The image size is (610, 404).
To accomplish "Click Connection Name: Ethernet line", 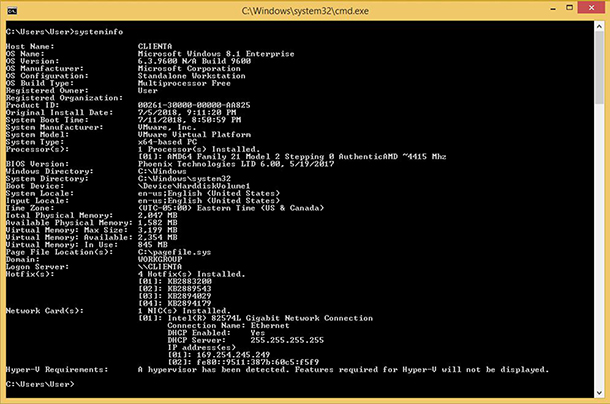I will pyautogui.click(x=228, y=326).
